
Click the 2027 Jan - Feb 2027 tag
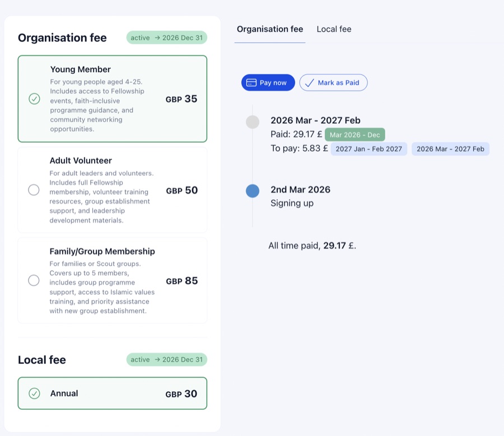pyautogui.click(x=368, y=149)
